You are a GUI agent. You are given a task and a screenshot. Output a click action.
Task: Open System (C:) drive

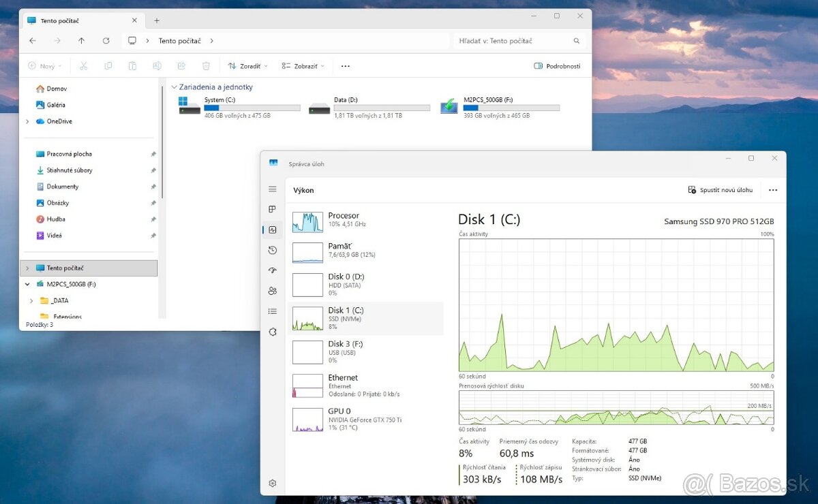(x=239, y=108)
